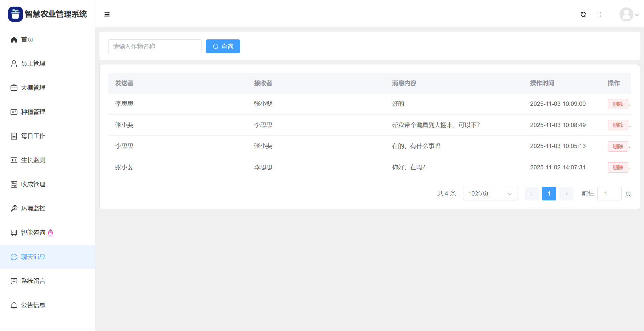Go to 系统留言 menu item

[33, 281]
